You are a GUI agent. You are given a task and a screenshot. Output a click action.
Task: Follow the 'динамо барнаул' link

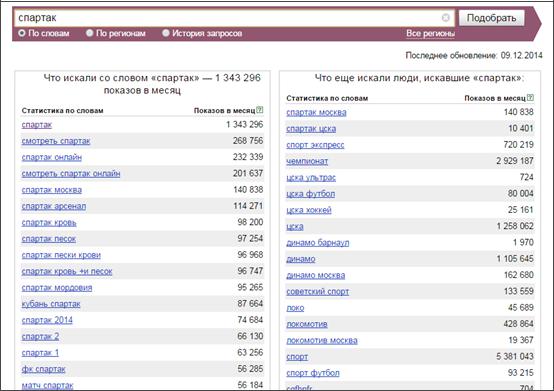click(x=318, y=243)
